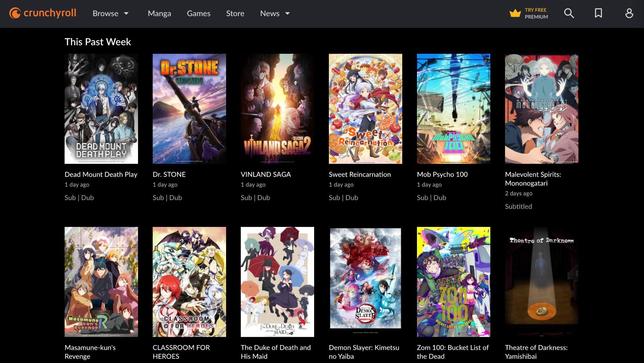
Task: Open Dr. STONE New World poster
Action: coord(189,109)
